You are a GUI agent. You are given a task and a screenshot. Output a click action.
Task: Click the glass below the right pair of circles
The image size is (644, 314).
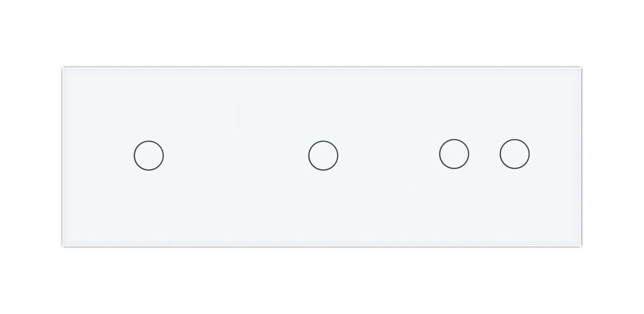484,208
